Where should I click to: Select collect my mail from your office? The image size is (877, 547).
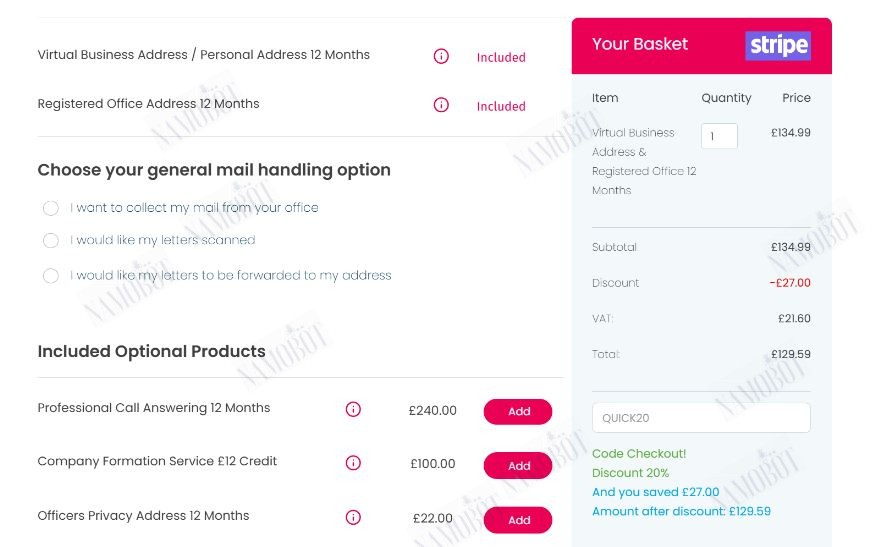coord(51,208)
